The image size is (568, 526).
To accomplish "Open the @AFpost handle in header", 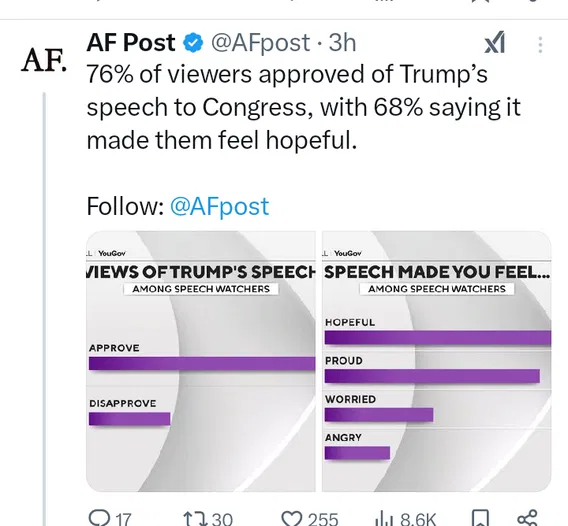I will 260,43.
